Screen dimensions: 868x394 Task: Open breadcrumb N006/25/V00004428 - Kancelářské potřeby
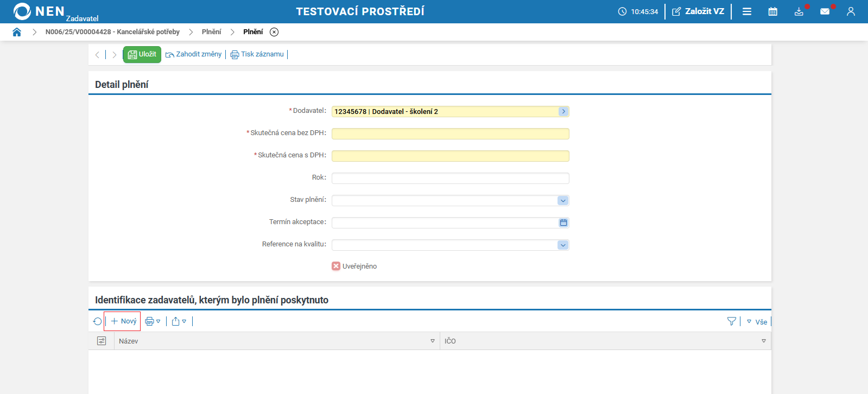tap(112, 32)
